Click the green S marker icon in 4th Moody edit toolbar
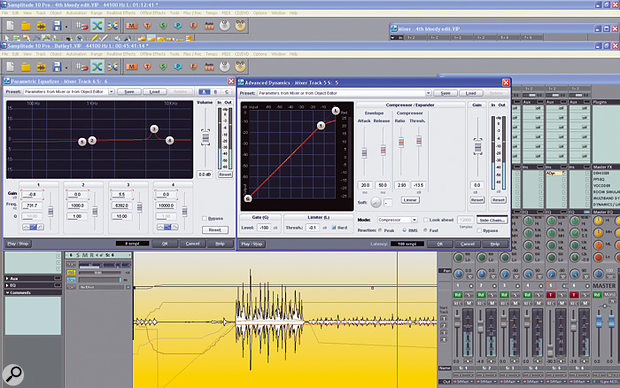Viewport: 620px width, 388px height. [x=163, y=26]
